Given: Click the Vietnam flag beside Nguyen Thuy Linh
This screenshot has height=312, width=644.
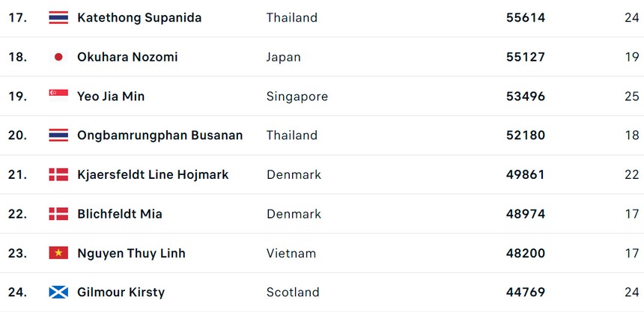Looking at the screenshot, I should [x=58, y=253].
